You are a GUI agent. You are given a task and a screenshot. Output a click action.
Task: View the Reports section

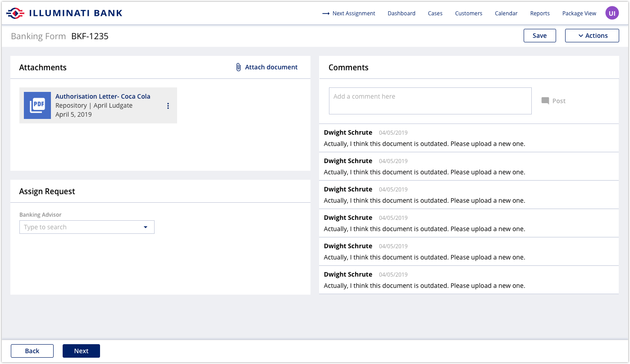tap(539, 14)
